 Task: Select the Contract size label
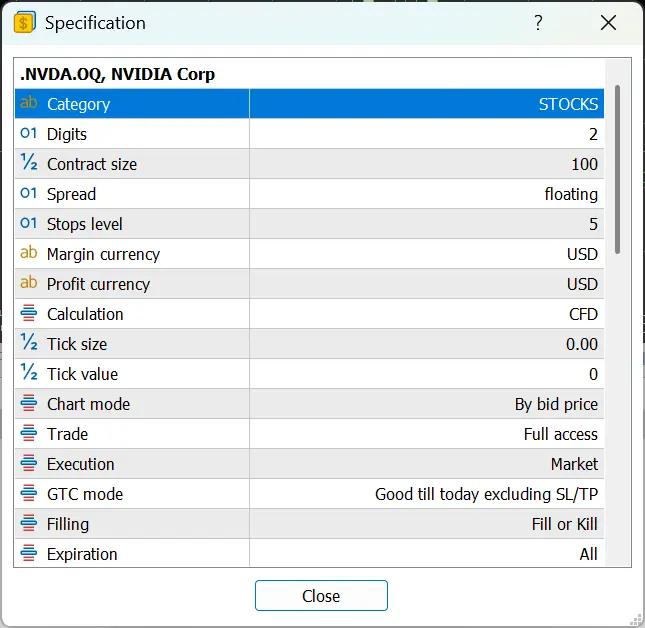[x=92, y=165]
